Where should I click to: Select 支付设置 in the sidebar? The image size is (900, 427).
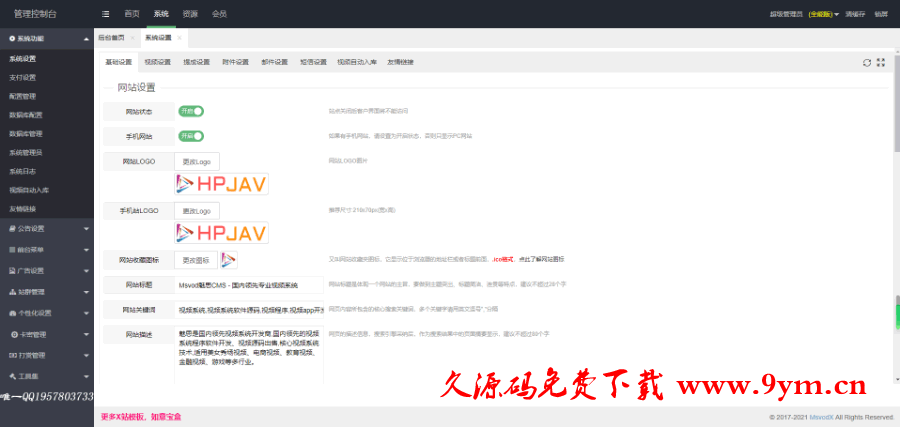pos(23,77)
